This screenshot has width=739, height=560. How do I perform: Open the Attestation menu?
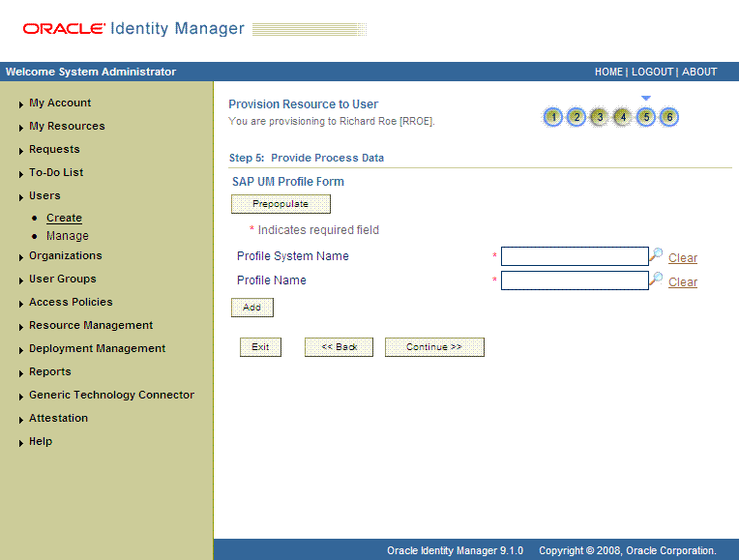point(58,418)
